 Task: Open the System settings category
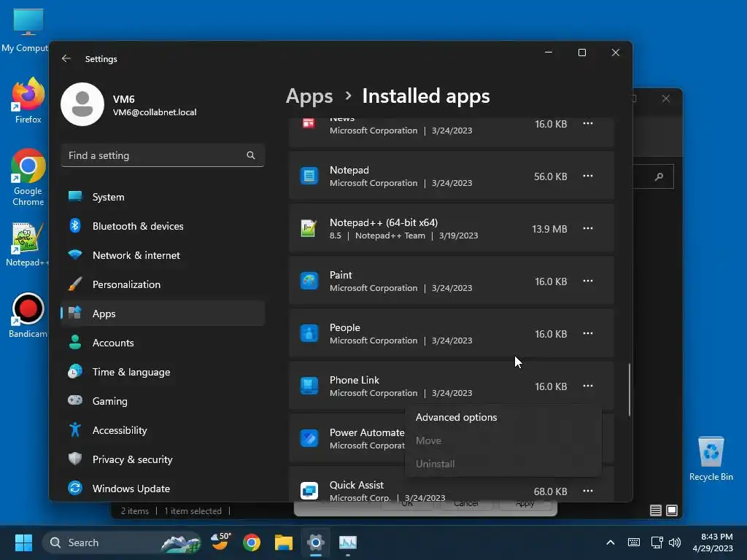point(163,197)
